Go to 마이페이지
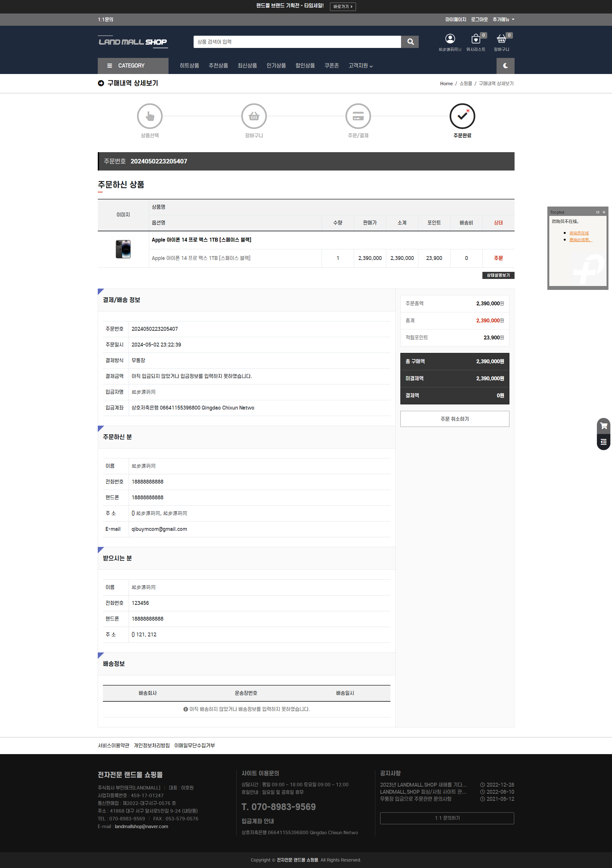612x868 pixels. [x=455, y=20]
